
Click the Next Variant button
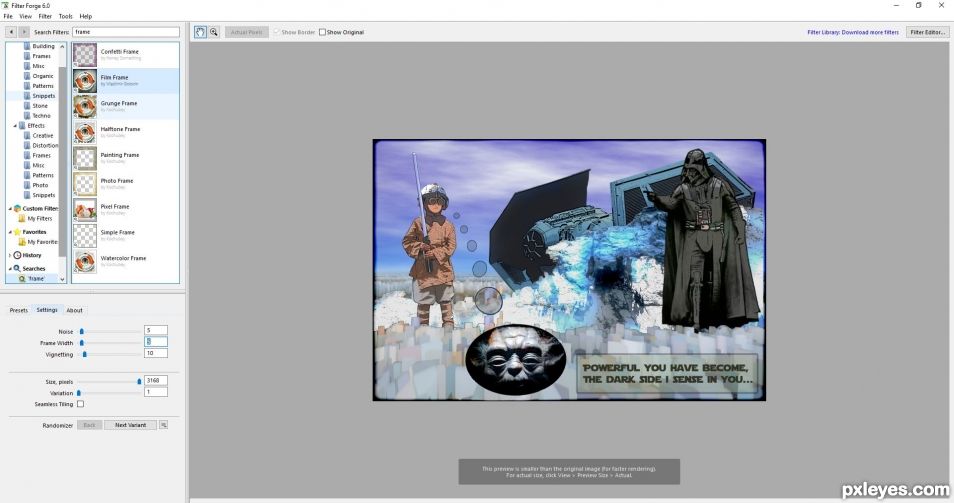coord(130,425)
